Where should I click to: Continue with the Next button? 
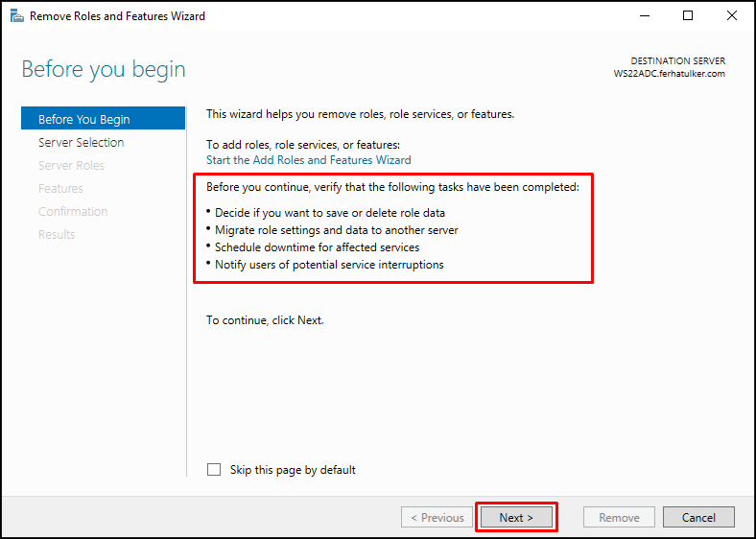click(x=516, y=518)
